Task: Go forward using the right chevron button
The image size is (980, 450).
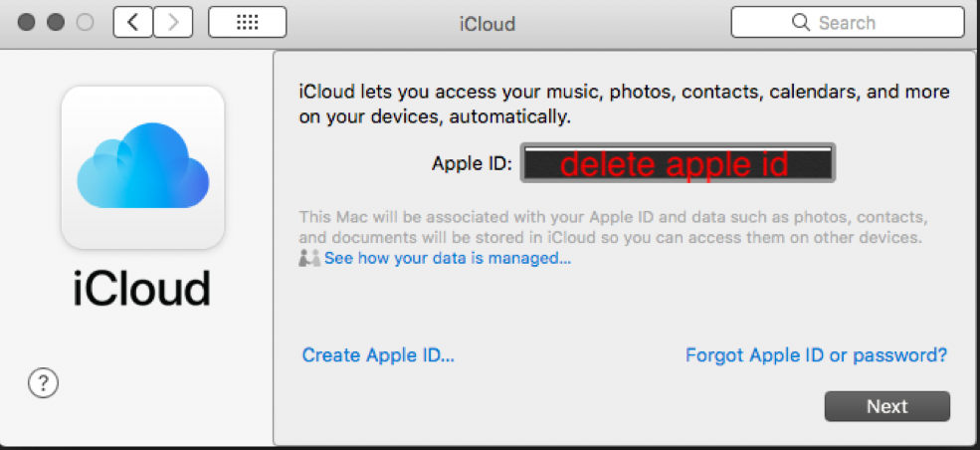Action: coord(173,22)
